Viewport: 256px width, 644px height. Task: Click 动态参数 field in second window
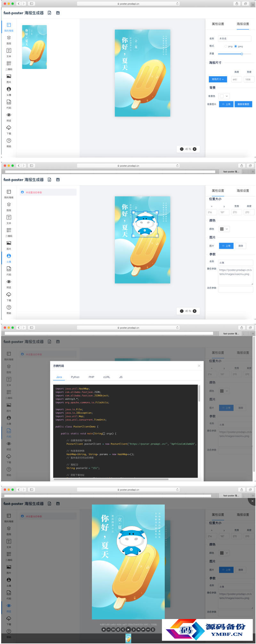click(x=236, y=289)
